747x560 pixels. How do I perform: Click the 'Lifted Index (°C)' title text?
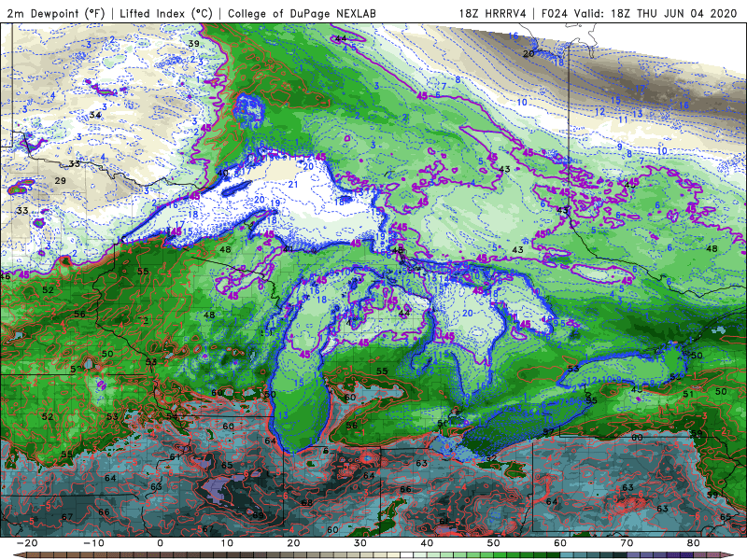pos(166,13)
